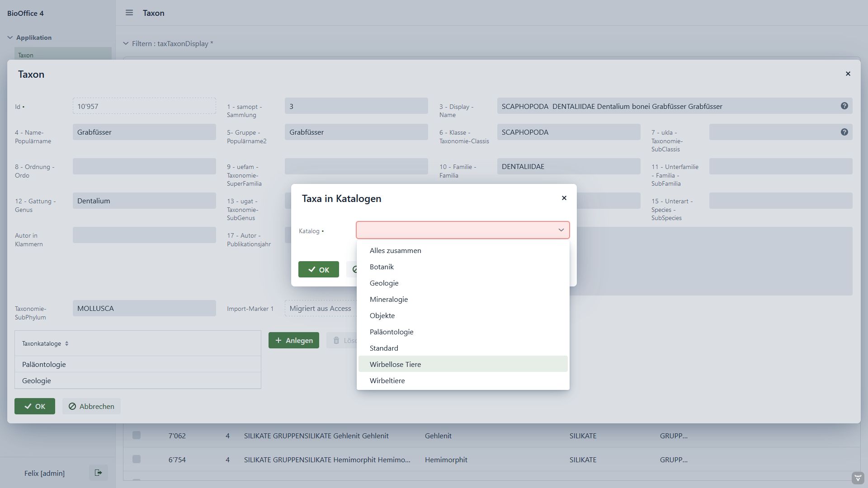The height and width of the screenshot is (488, 868).
Task: Collapse the Katalog dropdown arrow
Action: click(561, 230)
